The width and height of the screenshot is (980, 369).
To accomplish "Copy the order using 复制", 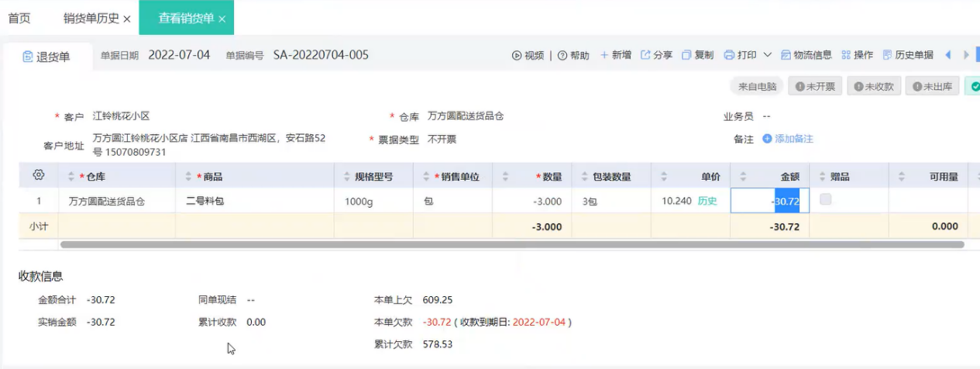I will [698, 55].
